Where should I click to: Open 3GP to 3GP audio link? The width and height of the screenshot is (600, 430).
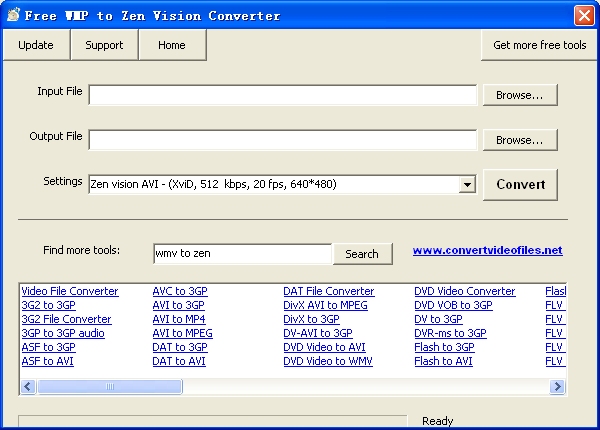tap(63, 333)
